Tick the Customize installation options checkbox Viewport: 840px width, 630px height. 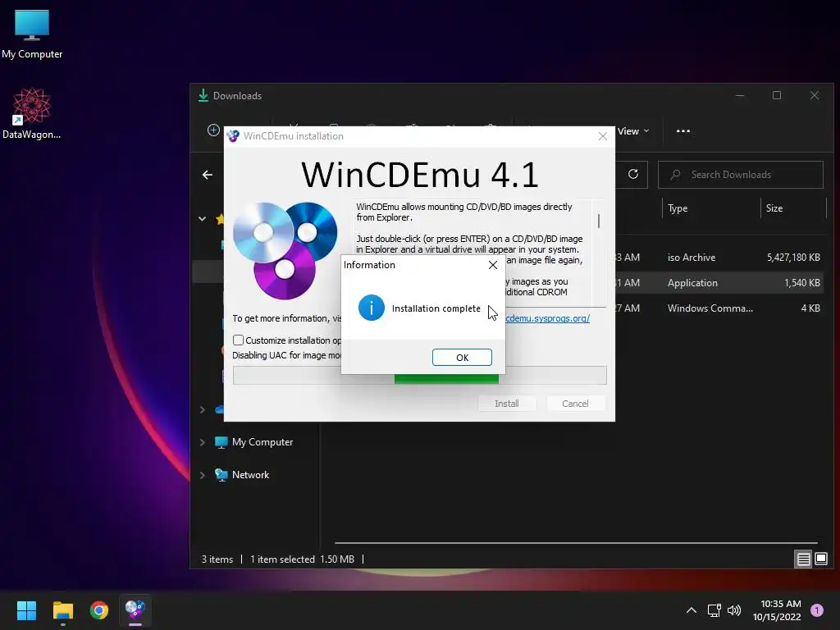[x=239, y=340]
